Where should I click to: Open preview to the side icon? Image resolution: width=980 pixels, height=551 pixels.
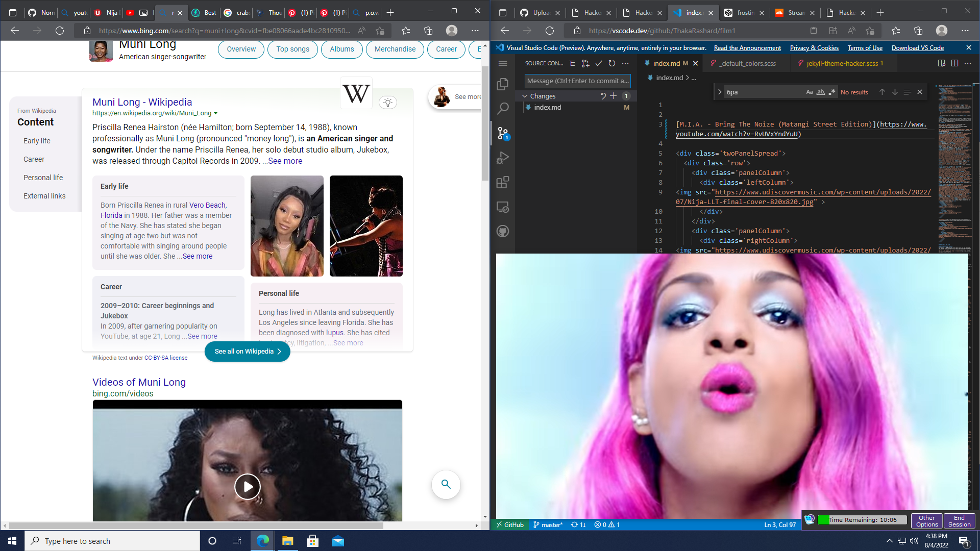[942, 63]
